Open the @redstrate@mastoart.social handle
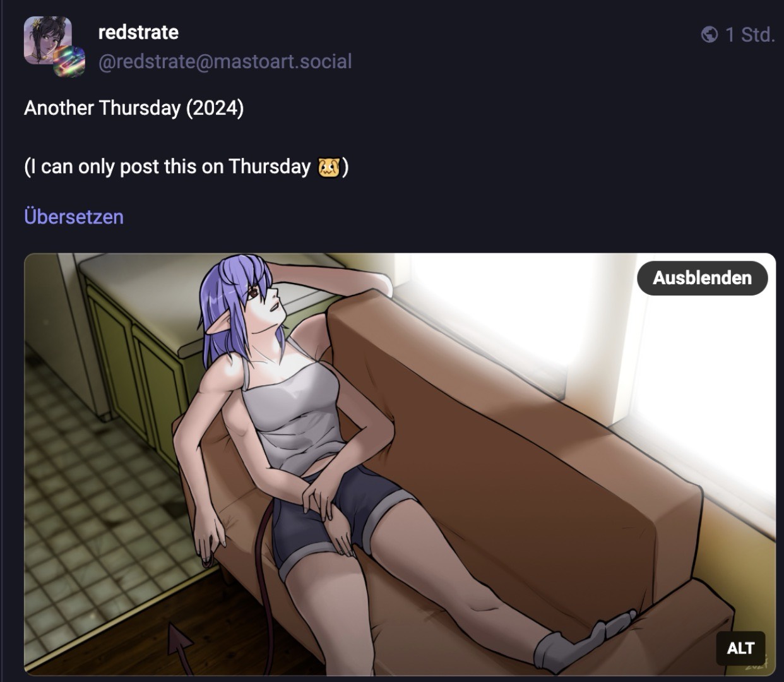This screenshot has width=784, height=682. pos(225,61)
